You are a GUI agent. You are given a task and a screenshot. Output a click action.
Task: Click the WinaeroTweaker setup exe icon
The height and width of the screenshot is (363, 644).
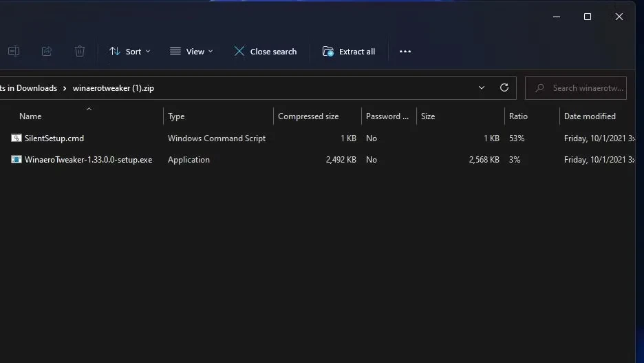point(16,159)
